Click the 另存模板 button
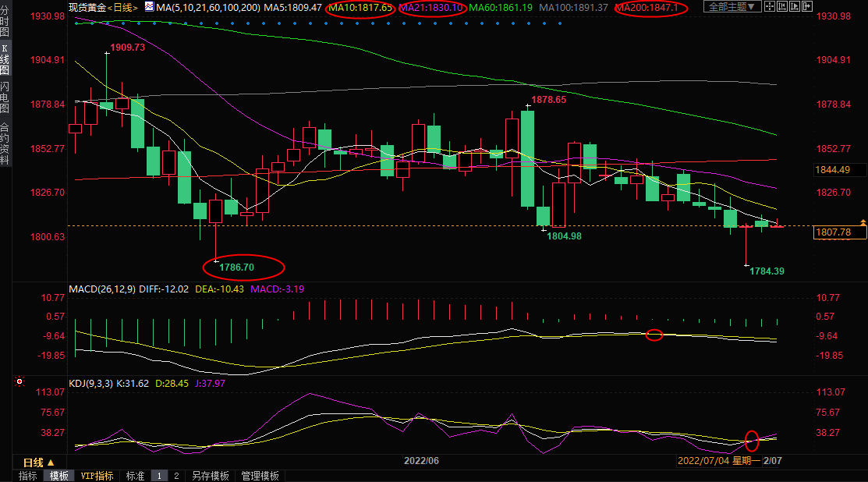Image resolution: width=868 pixels, height=482 pixels. pyautogui.click(x=211, y=476)
